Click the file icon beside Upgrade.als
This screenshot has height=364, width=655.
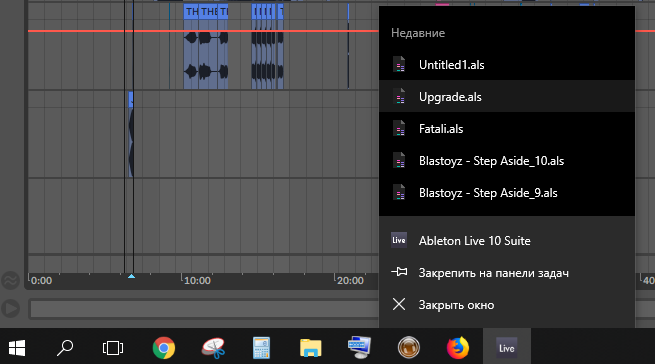pyautogui.click(x=399, y=97)
